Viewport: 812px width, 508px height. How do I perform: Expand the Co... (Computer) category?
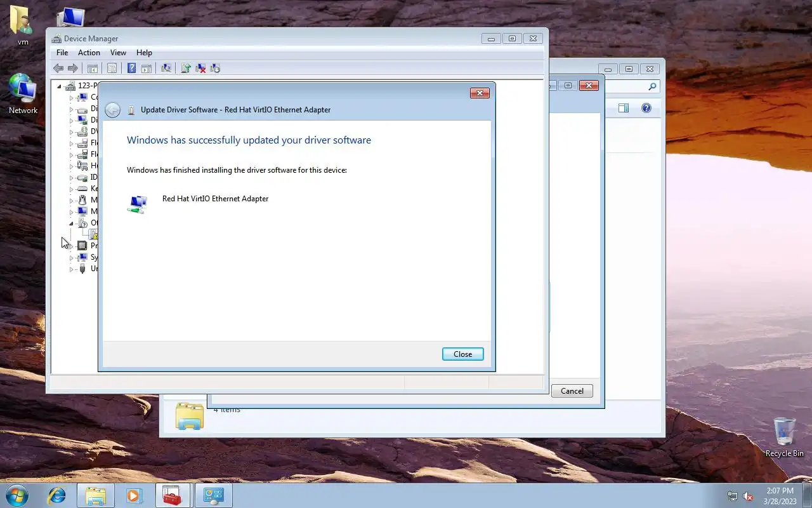pyautogui.click(x=71, y=98)
